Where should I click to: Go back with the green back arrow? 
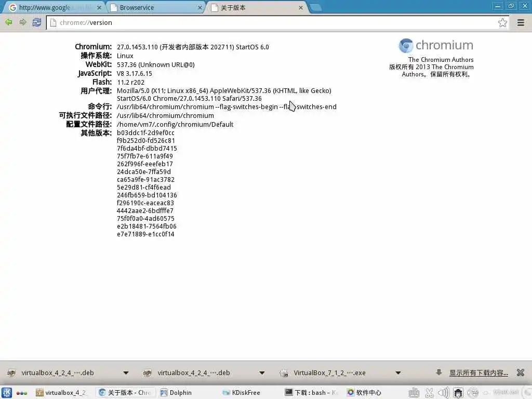[x=9, y=22]
